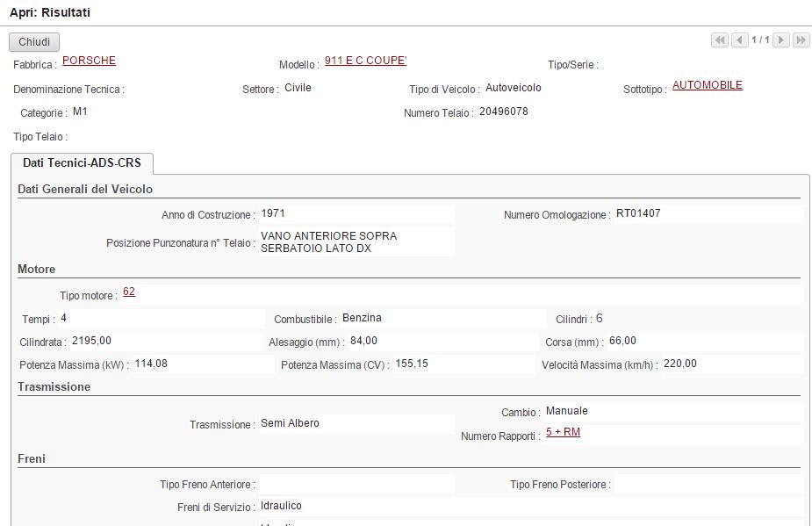Click the empty Tipo Freno Anteriore field
The image size is (812, 526).
coord(356,484)
